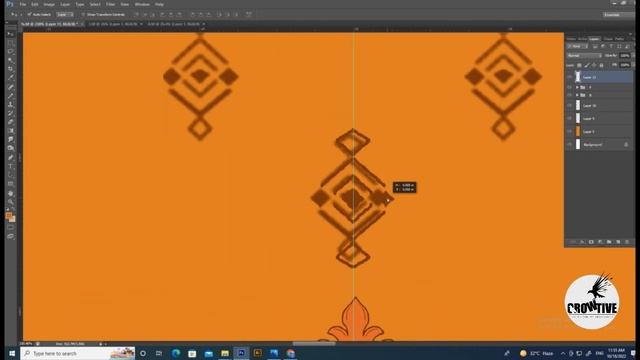640x360 pixels.
Task: Click the Layer 1 orange thumbnail
Action: pos(578,131)
